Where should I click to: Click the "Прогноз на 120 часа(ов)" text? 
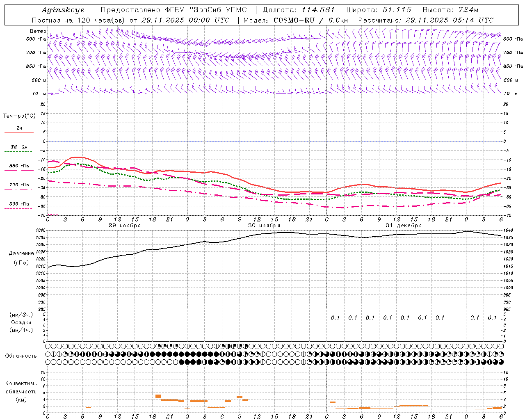pos(79,20)
